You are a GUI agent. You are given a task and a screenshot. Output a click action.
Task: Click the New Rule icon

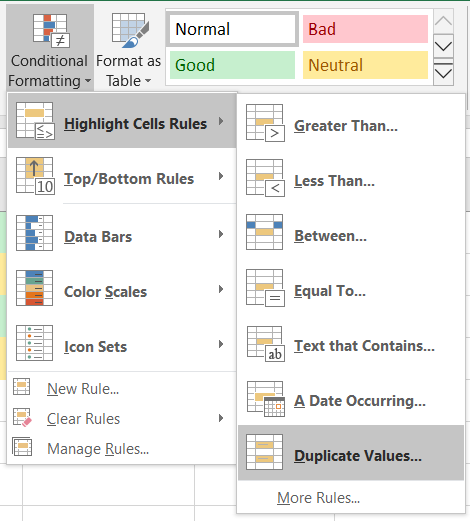(22, 387)
